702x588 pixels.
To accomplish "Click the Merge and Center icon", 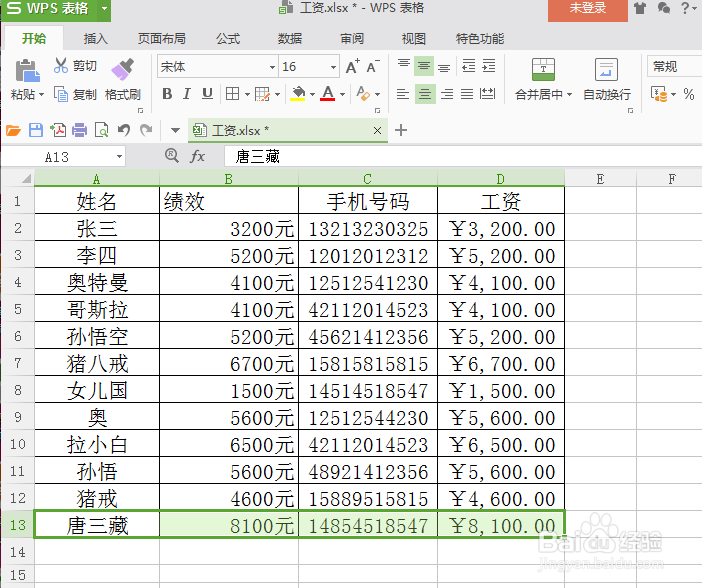I will (543, 69).
